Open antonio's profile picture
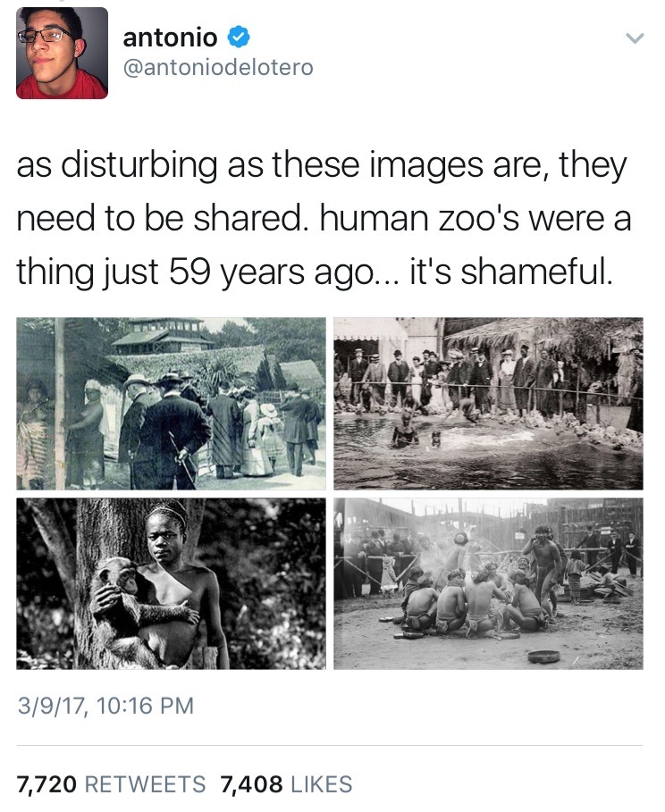This screenshot has width=665, height=812. coord(63,53)
